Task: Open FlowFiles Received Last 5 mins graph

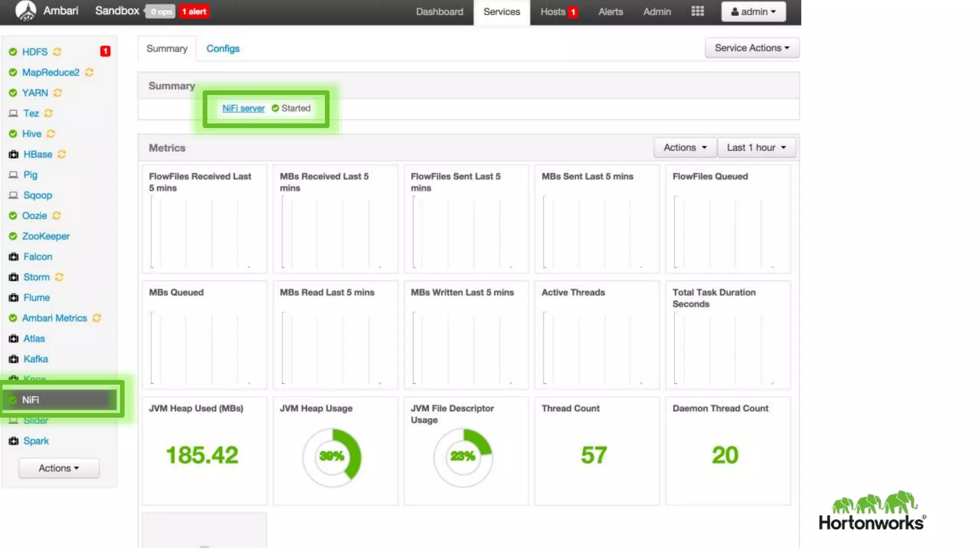Action: click(204, 219)
